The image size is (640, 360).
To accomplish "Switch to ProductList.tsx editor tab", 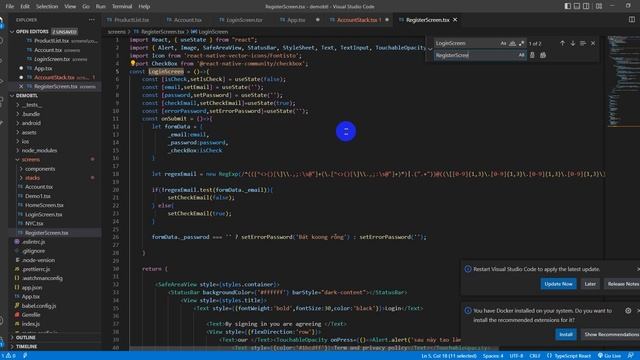I will 131,20.
